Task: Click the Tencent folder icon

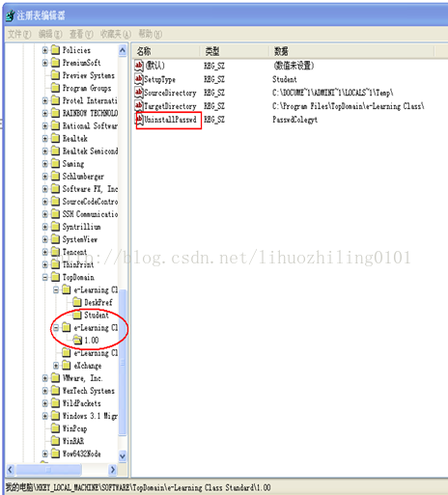Action: tap(56, 252)
